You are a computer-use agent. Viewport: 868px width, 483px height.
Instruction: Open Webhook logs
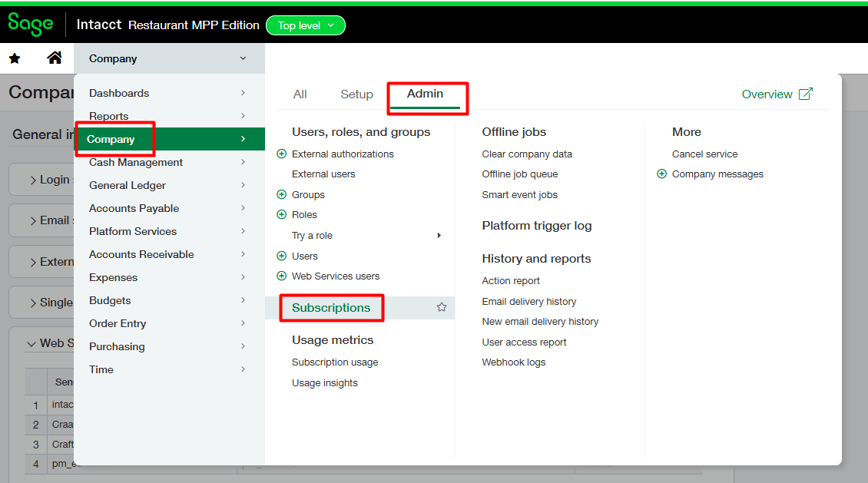pyautogui.click(x=513, y=362)
